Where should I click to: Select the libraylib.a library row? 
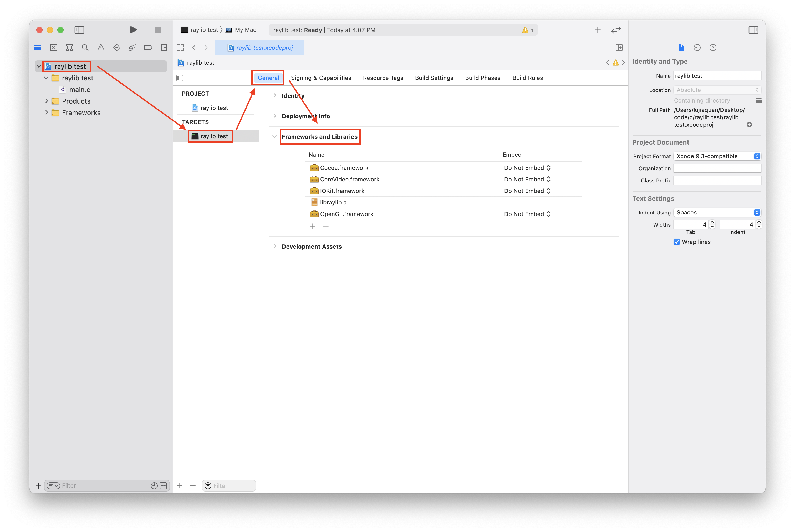click(x=443, y=202)
